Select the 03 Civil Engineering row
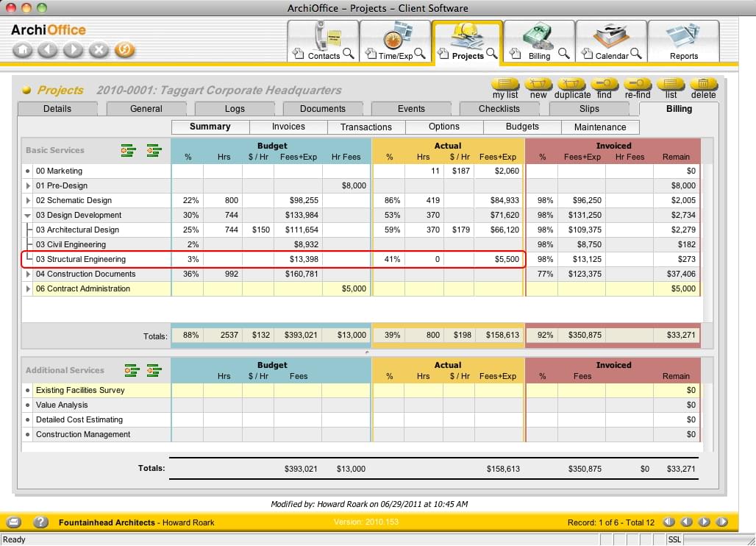Screen dimensions: 756x546 coord(360,244)
